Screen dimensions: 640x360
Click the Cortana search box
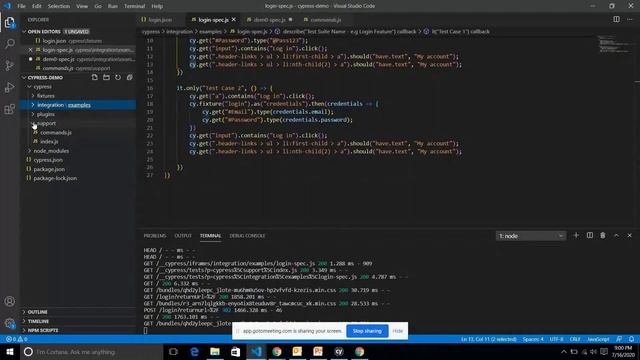92,352
